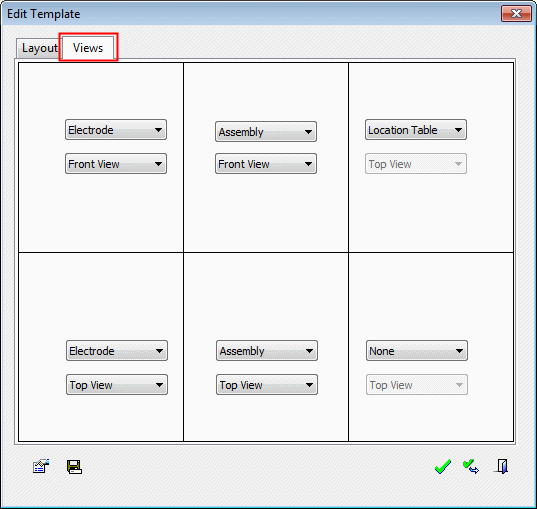Save the template with the floppy disk icon
Image resolution: width=537 pixels, height=509 pixels.
pos(74,467)
